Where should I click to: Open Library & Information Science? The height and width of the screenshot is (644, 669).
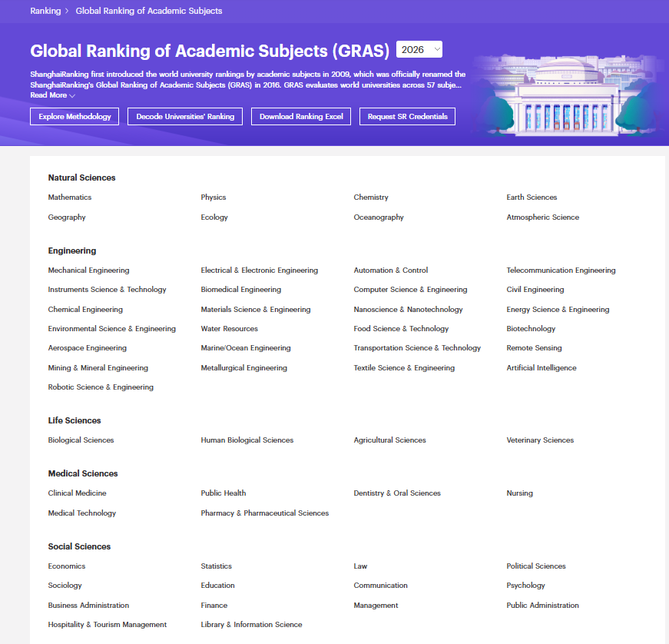tap(251, 624)
